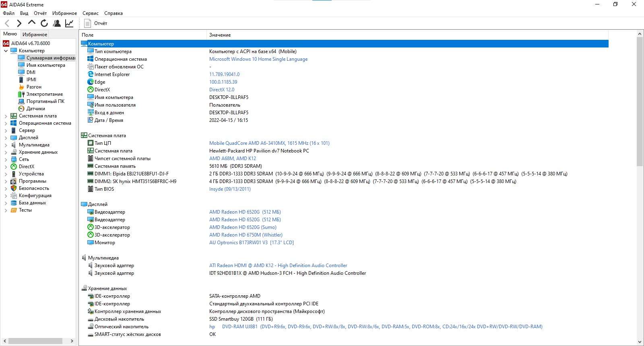
Task: Expand the Программы tree node
Action: tap(6, 181)
